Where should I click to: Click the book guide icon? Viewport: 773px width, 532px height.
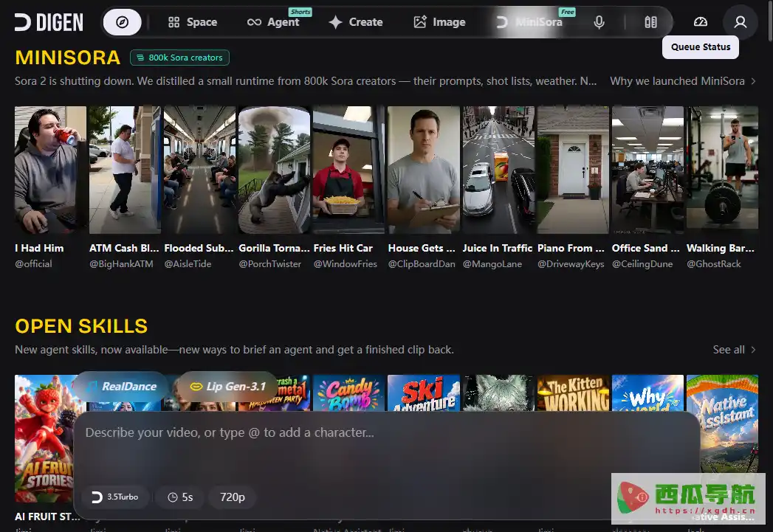click(x=650, y=22)
